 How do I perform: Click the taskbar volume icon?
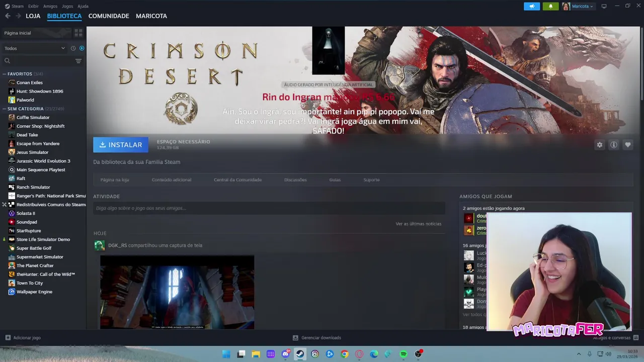(x=608, y=354)
